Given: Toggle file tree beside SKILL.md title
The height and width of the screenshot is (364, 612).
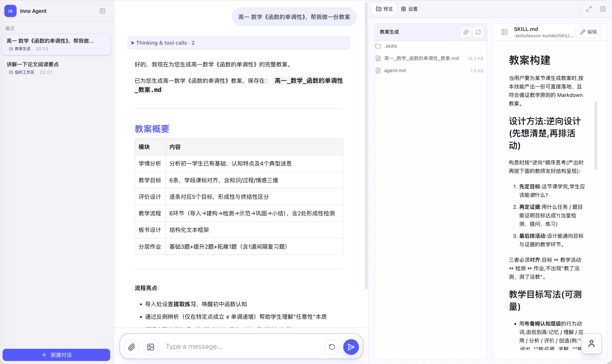Looking at the screenshot, I should [x=504, y=32].
